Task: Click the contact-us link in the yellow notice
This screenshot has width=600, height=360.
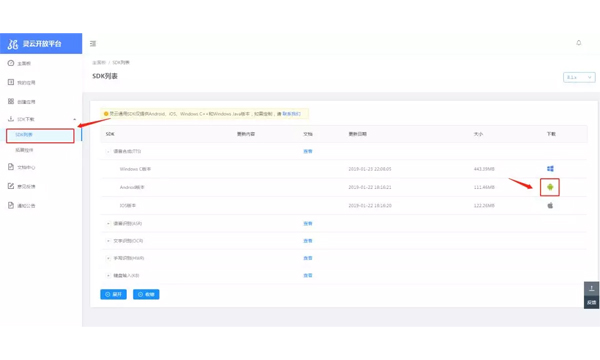Action: point(291,114)
